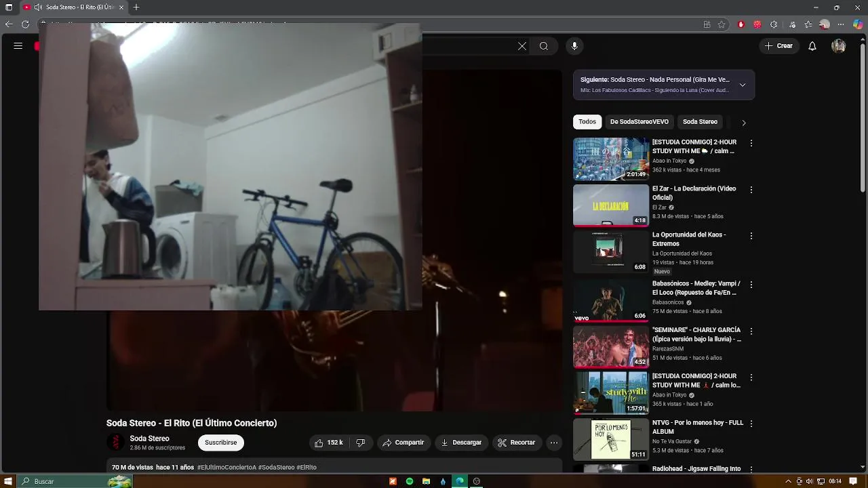
Task: Expand the Siguiente playlist mix chevron
Action: (x=743, y=85)
